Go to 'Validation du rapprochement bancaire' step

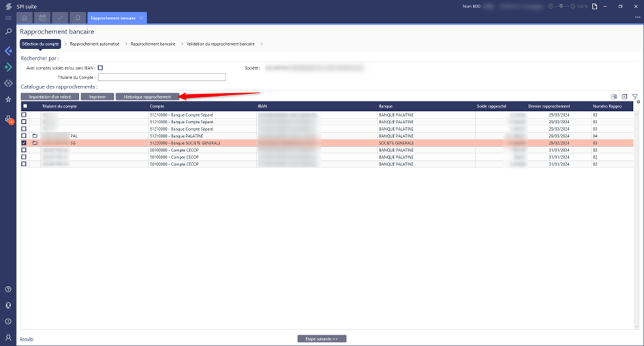point(221,44)
